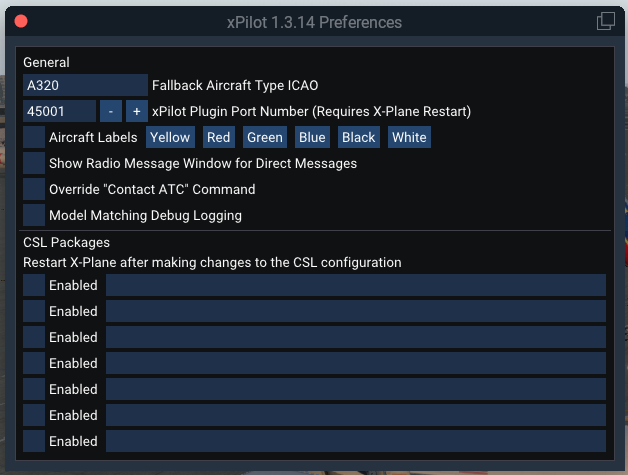Choose Red for aircraft labels
The image size is (628, 475).
pos(219,137)
